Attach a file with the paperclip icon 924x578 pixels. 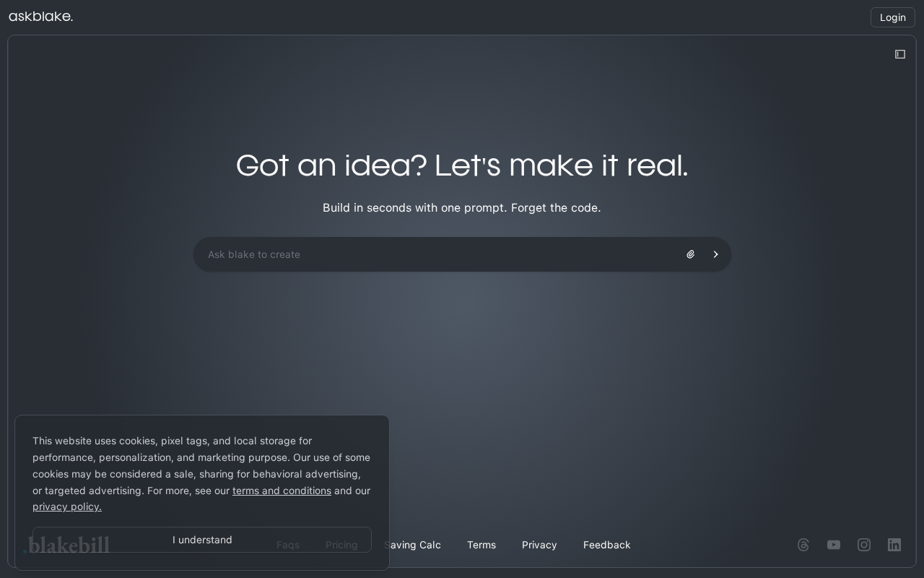pos(691,254)
